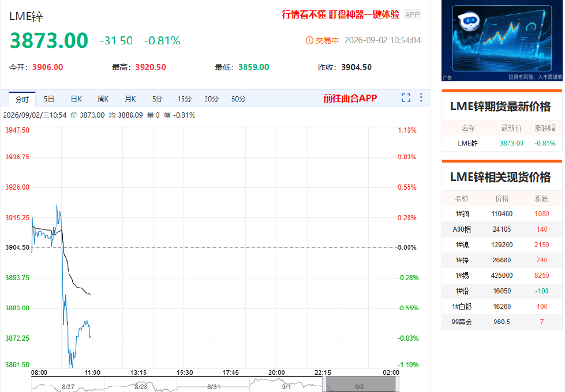Click the 1#锡 spot price row
565x392 pixels.
pos(502,276)
